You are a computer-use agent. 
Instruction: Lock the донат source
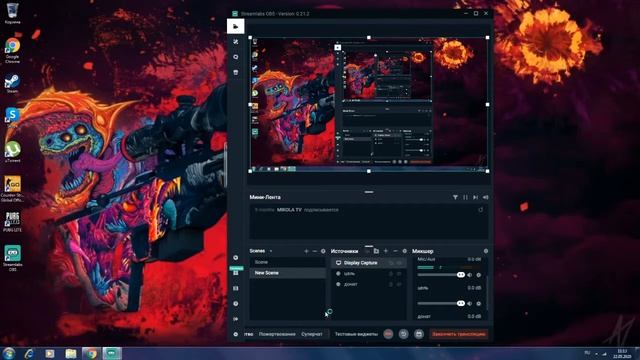(x=391, y=284)
